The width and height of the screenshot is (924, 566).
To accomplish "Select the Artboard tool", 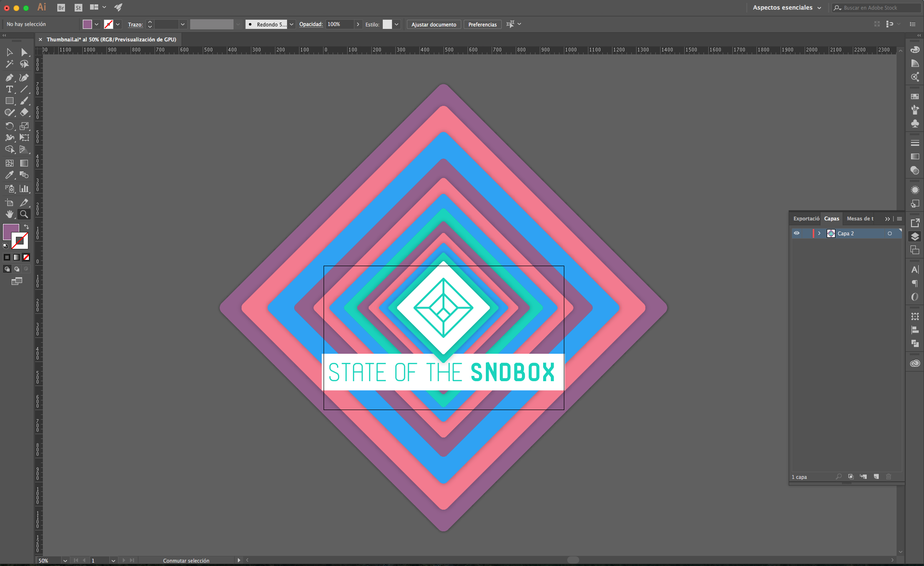I will pyautogui.click(x=9, y=203).
